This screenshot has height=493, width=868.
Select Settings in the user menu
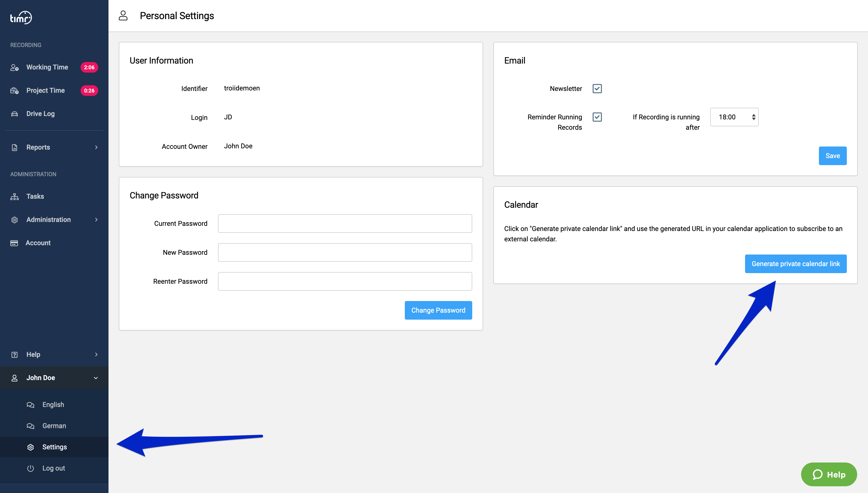[x=54, y=447]
